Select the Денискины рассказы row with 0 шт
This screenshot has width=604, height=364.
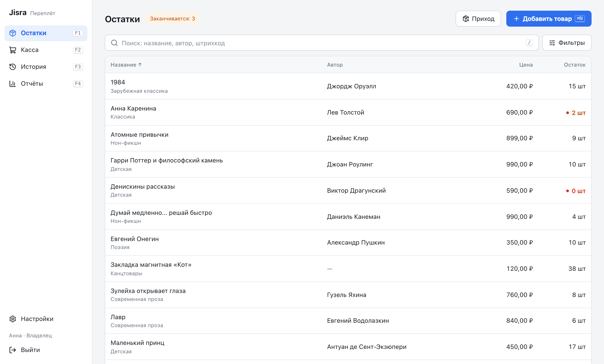pyautogui.click(x=348, y=191)
